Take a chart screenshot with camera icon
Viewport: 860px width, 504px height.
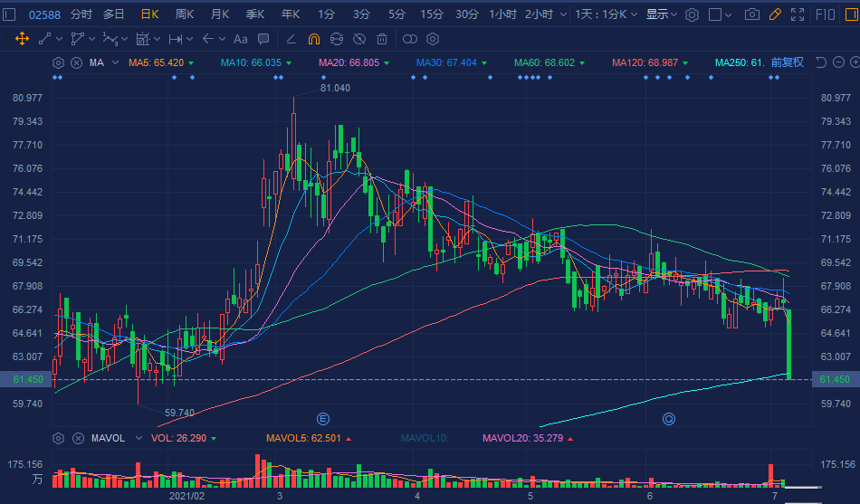click(751, 14)
